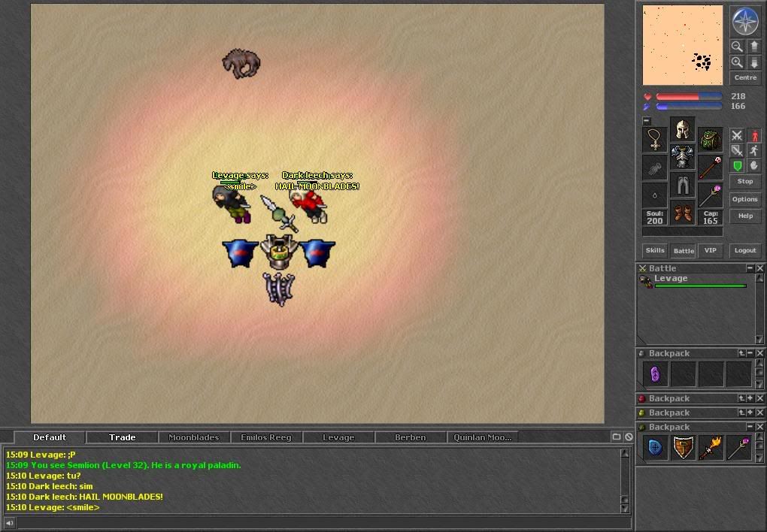Click the spear item lying between the players
Viewport: 767px width, 532px height.
tap(278, 213)
